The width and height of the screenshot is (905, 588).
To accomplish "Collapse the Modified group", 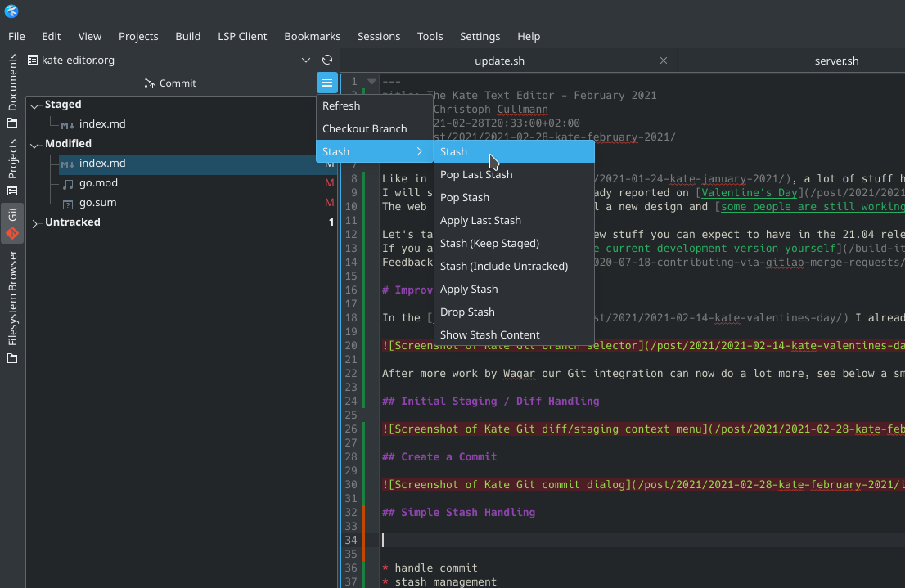I will pyautogui.click(x=34, y=144).
